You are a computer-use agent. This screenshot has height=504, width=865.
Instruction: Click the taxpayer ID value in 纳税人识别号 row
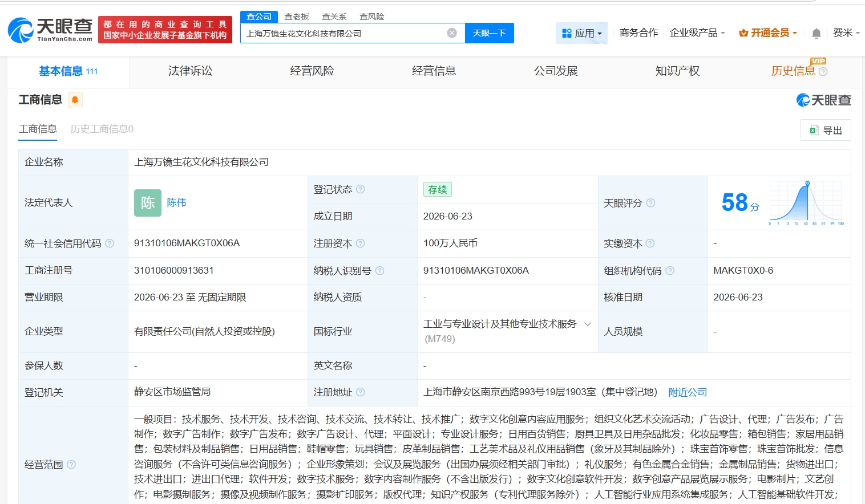[x=476, y=271]
